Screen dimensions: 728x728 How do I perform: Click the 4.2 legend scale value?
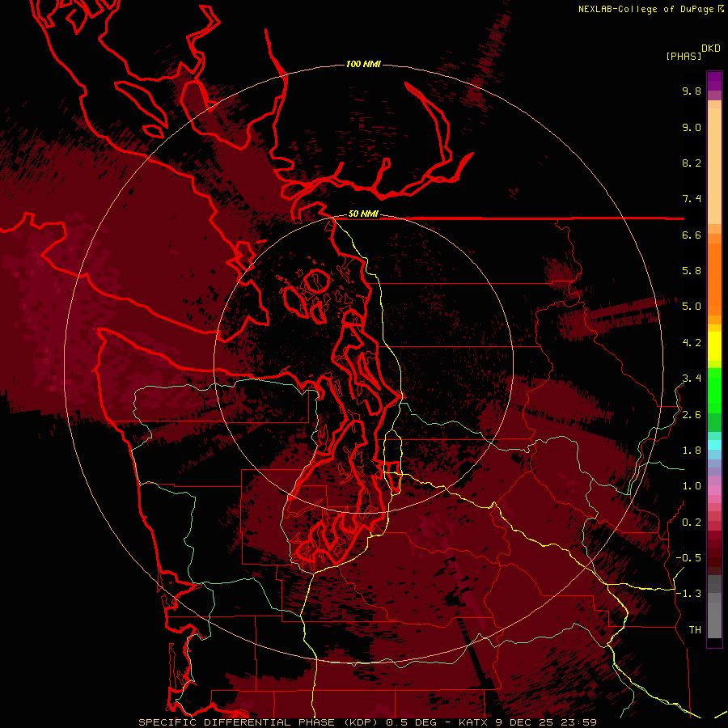click(692, 343)
